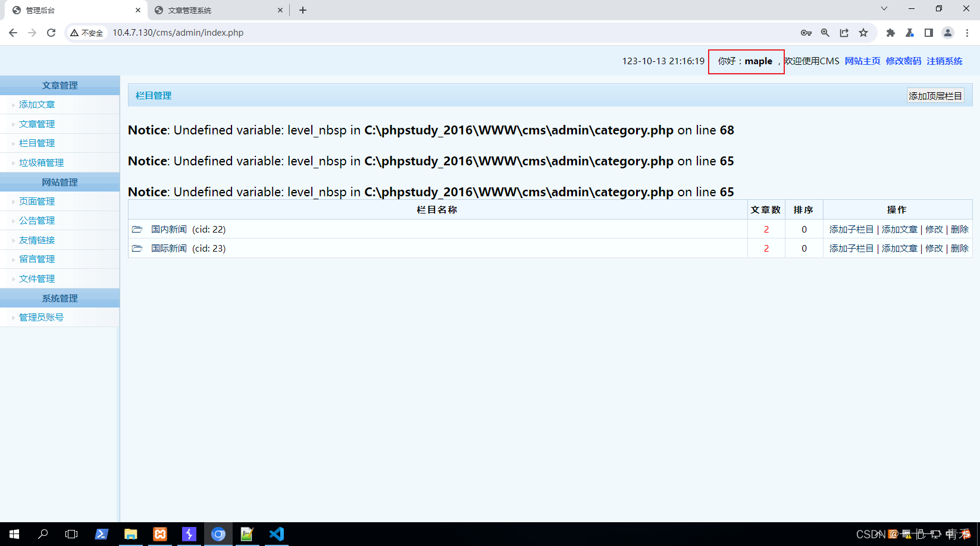The width and height of the screenshot is (980, 546).
Task: Click the 注销系统 logout link
Action: pos(944,61)
